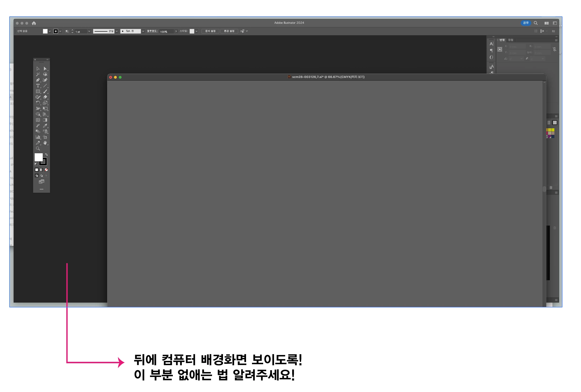Select the Gradient tool
This screenshot has width=581, height=392.
point(45,120)
